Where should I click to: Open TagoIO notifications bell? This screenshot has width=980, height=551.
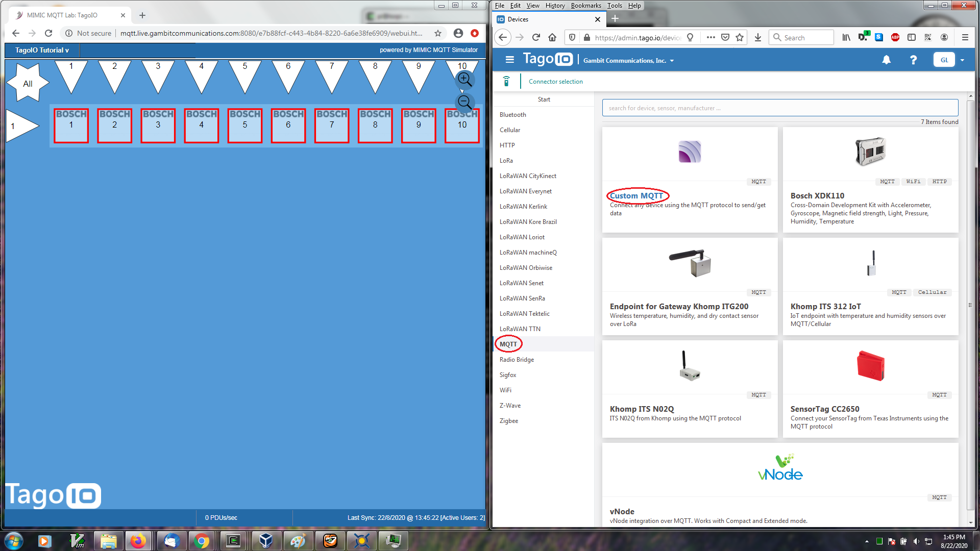click(887, 60)
